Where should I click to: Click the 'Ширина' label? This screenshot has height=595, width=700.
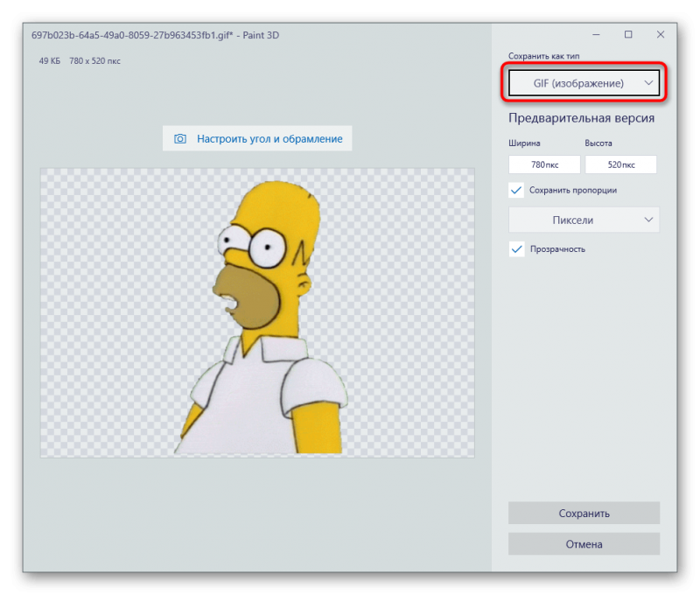coord(524,143)
